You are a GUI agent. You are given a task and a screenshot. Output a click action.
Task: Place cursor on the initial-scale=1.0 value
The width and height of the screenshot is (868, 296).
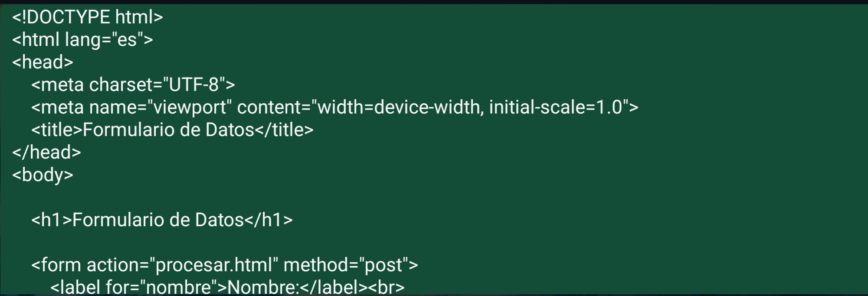[x=556, y=107]
